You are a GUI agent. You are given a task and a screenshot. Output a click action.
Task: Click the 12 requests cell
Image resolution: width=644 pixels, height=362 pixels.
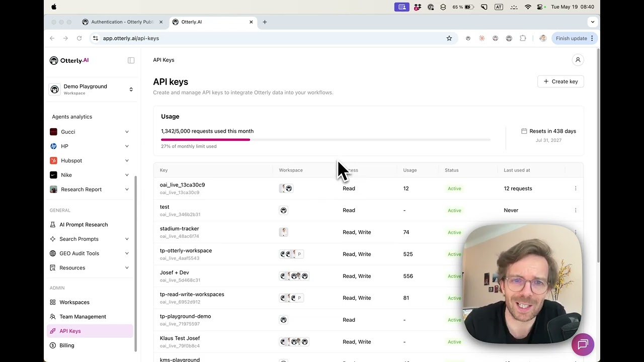click(518, 189)
